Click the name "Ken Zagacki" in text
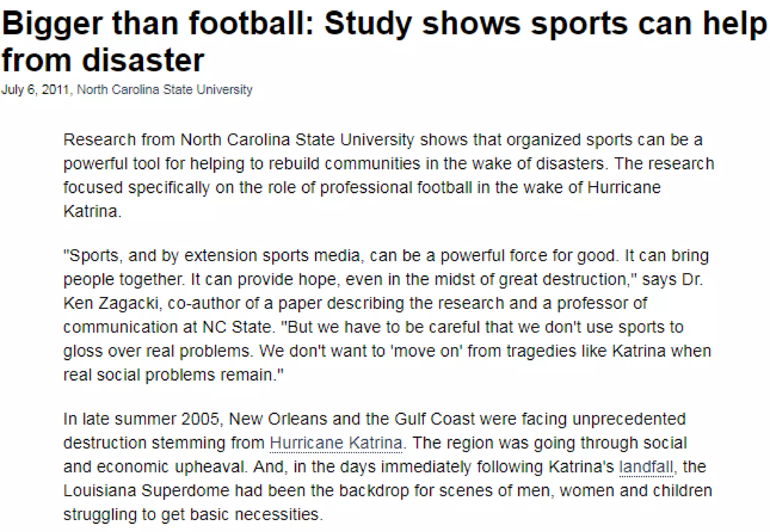The width and height of the screenshot is (770, 532). (111, 303)
